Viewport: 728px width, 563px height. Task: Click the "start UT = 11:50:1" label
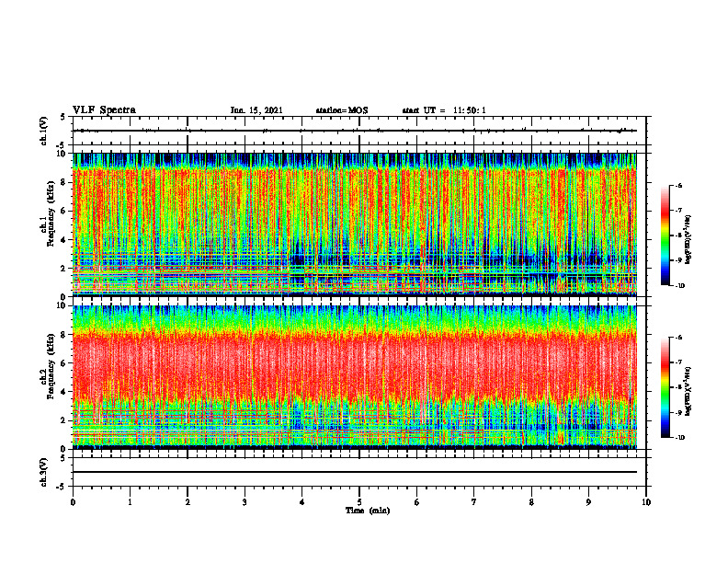444,110
